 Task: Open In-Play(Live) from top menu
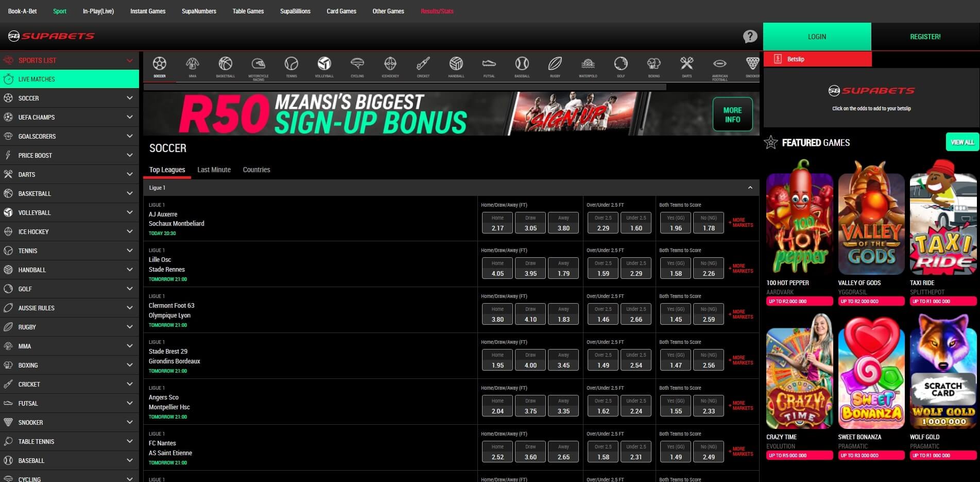pos(98,11)
